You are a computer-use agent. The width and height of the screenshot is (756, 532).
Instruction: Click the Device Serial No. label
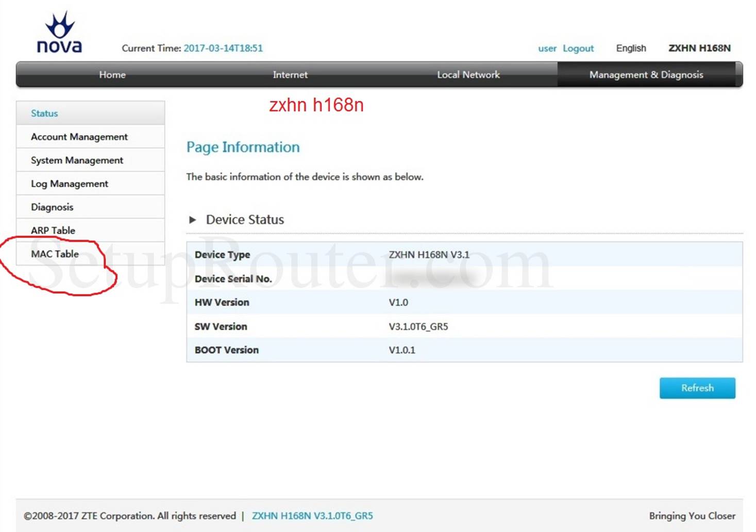[x=233, y=279]
